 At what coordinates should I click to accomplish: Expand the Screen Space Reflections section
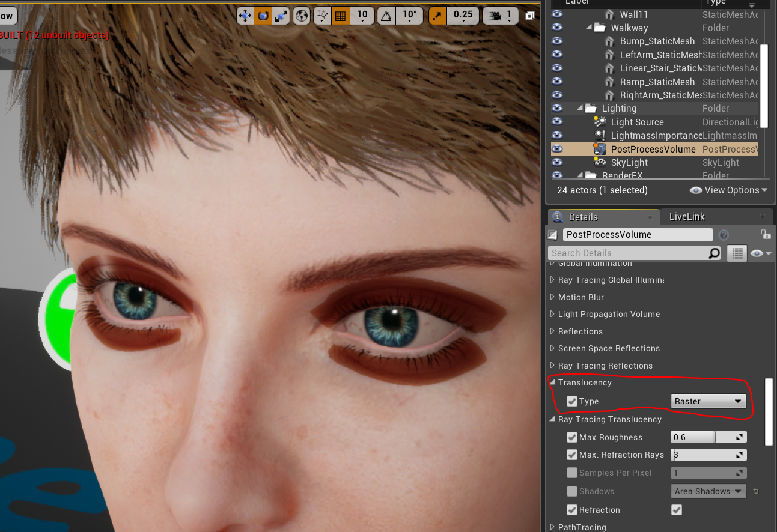(x=553, y=348)
